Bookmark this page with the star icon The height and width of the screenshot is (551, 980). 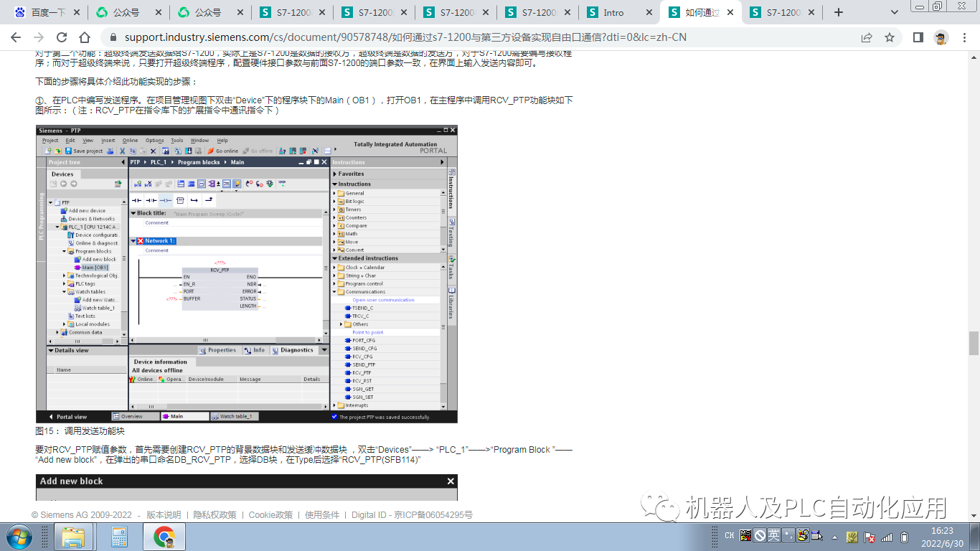[x=890, y=37]
